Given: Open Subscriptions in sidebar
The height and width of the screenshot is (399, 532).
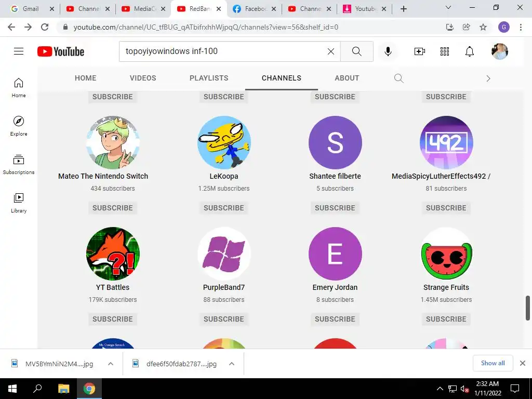Looking at the screenshot, I should click(x=19, y=165).
